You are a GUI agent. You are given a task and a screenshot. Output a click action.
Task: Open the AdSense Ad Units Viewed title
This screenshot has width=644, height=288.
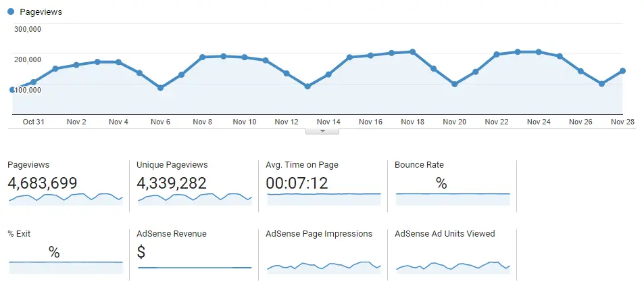[x=445, y=234]
